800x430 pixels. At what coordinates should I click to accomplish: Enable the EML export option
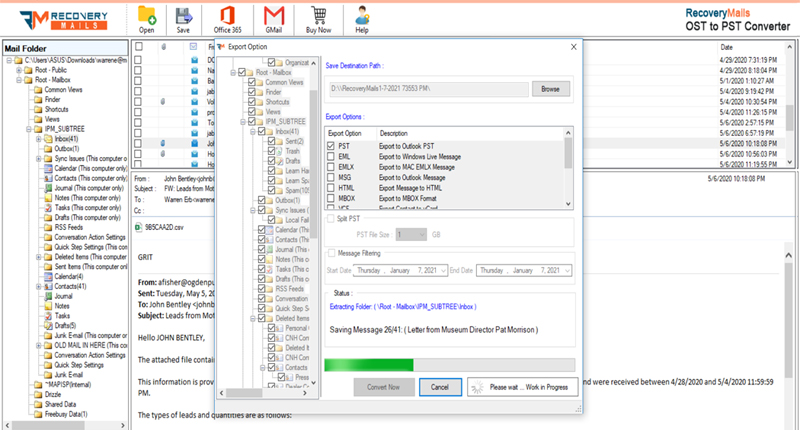[331, 157]
